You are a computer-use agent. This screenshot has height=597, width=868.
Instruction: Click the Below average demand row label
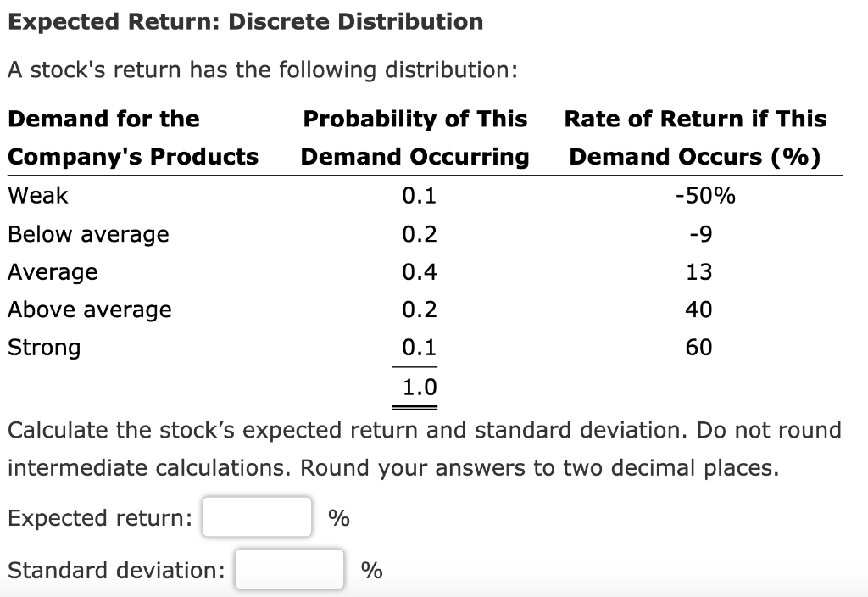tap(88, 234)
